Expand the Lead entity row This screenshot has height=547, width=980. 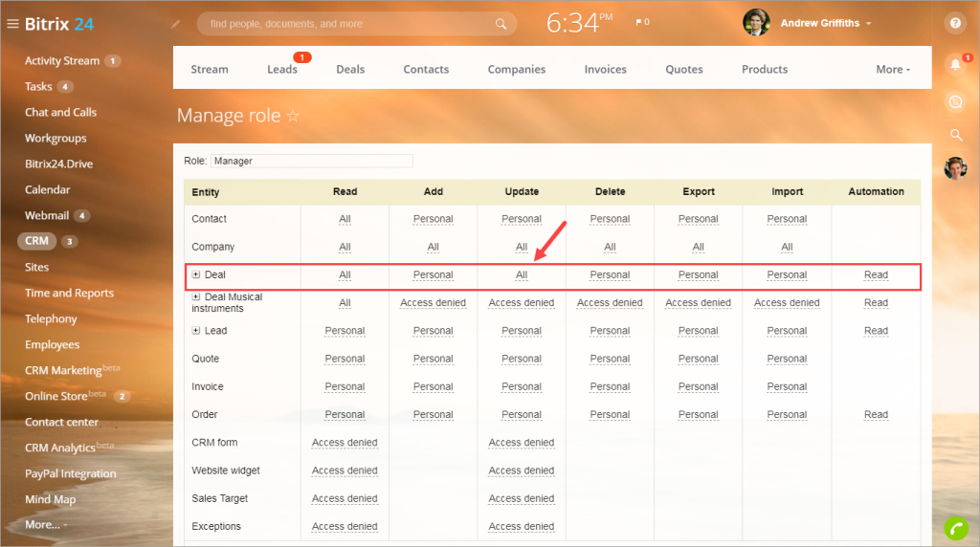pos(195,330)
